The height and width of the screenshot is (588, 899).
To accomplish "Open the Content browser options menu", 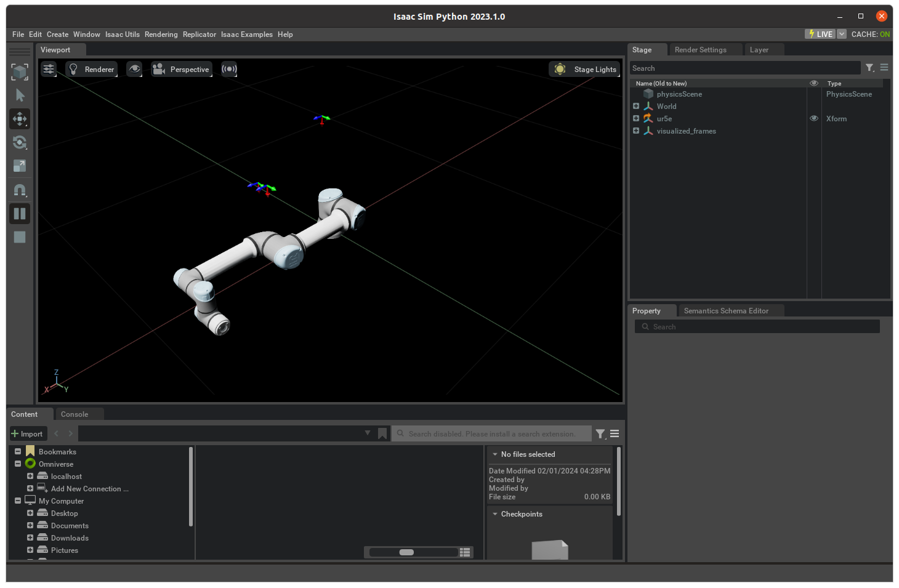I will 615,434.
